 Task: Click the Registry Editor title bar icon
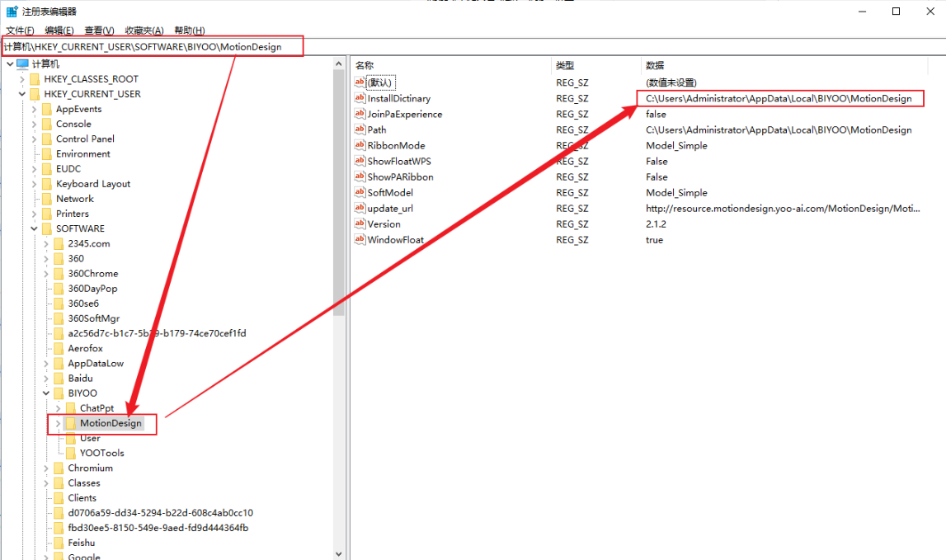(x=12, y=12)
